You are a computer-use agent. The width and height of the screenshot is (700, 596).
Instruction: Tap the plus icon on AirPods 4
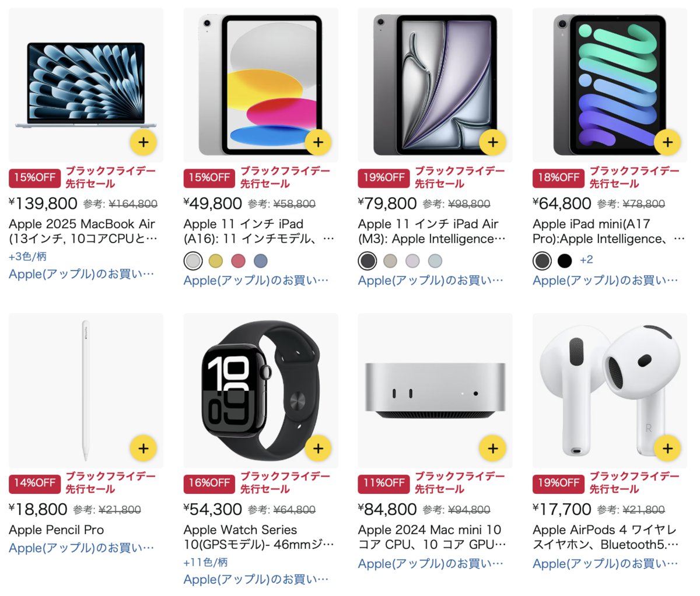(668, 448)
